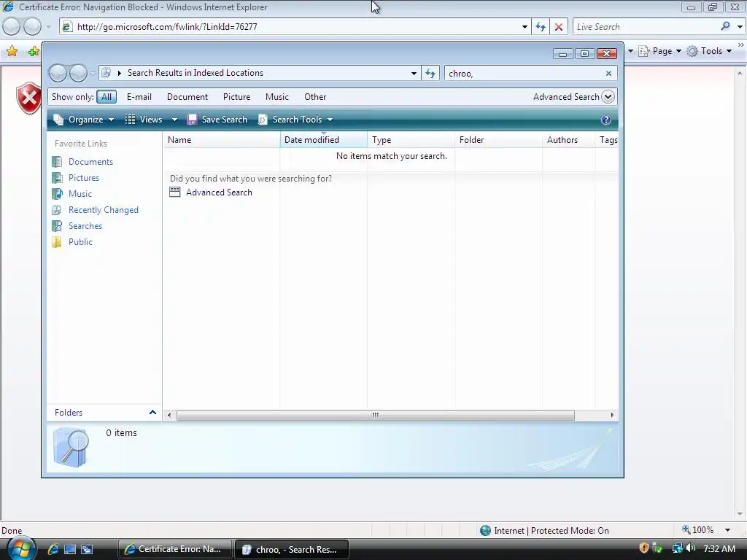Click the Windows Start orb
The height and width of the screenshot is (560, 747).
[21, 548]
